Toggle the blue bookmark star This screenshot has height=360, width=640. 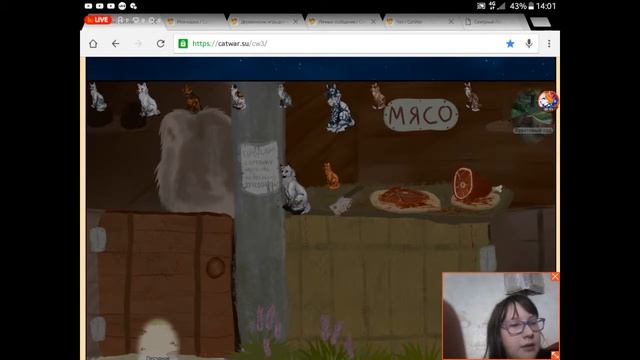pyautogui.click(x=510, y=44)
